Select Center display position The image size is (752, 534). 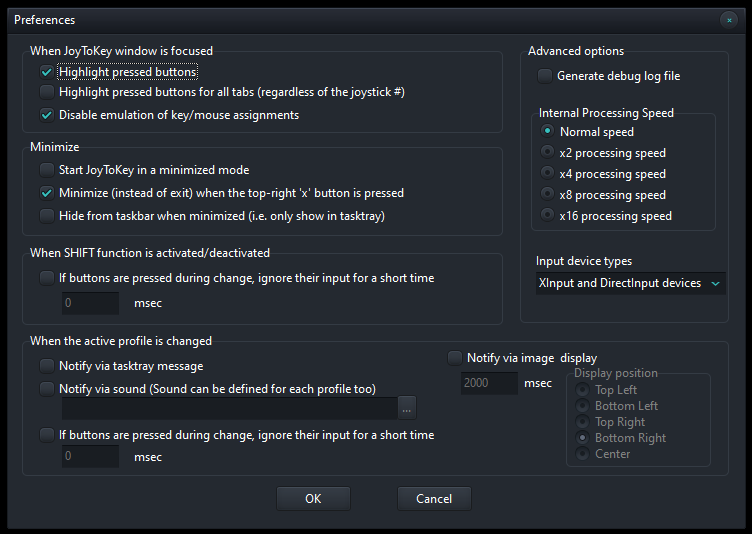pyautogui.click(x=582, y=453)
